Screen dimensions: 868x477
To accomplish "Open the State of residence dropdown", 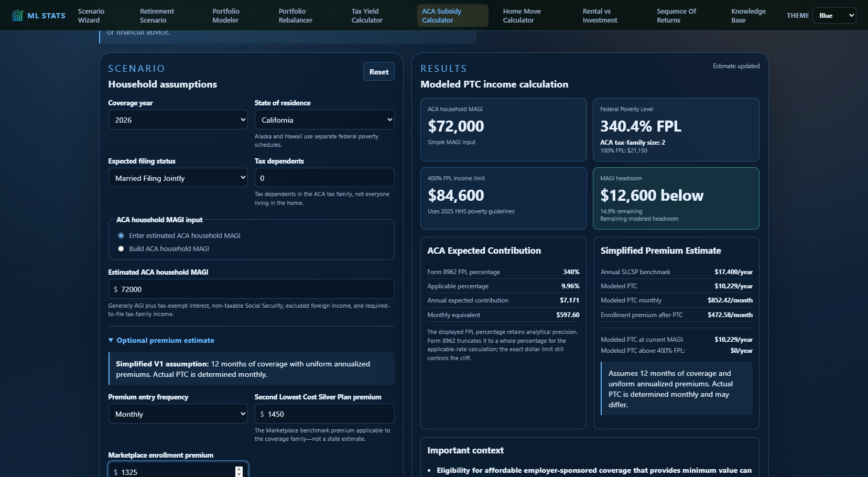I will click(324, 120).
